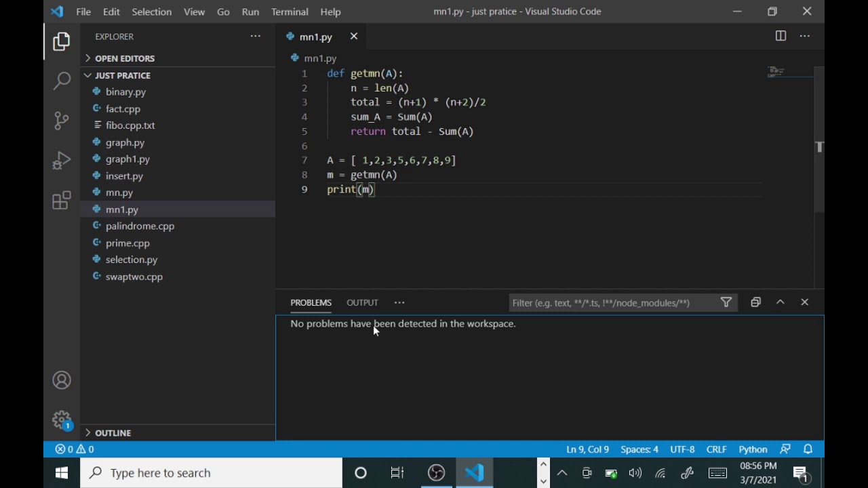This screenshot has height=488, width=868.
Task: Click the errors and warnings status indicator
Action: point(75,449)
